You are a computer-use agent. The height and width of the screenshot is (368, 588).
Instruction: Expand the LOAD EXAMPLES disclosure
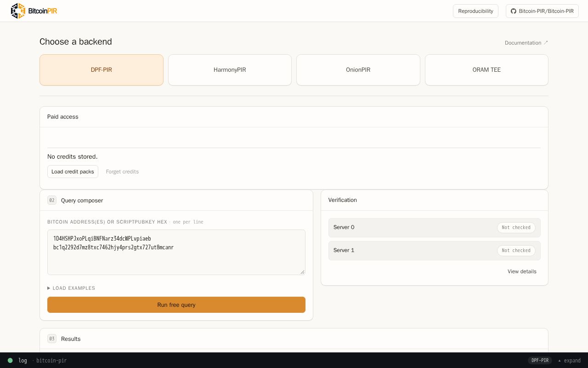71,288
